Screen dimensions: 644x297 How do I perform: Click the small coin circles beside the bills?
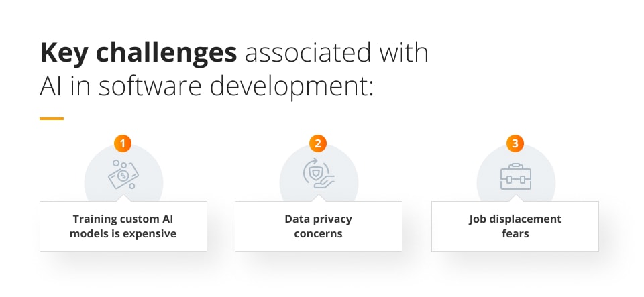(x=117, y=164)
